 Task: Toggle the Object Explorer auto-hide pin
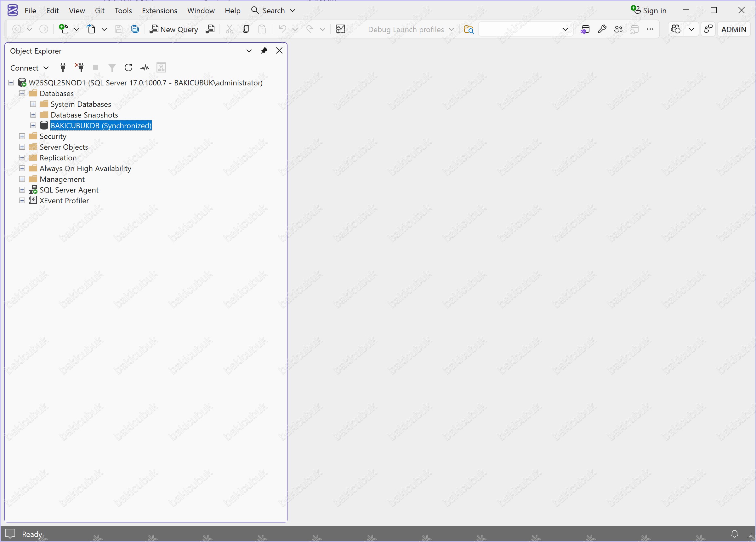[264, 51]
